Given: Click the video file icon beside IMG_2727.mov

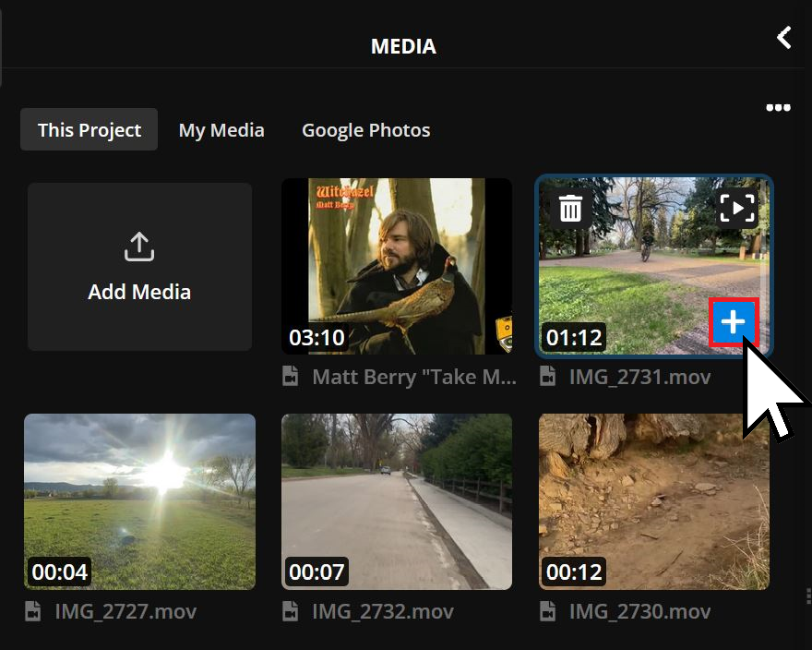Looking at the screenshot, I should [33, 612].
